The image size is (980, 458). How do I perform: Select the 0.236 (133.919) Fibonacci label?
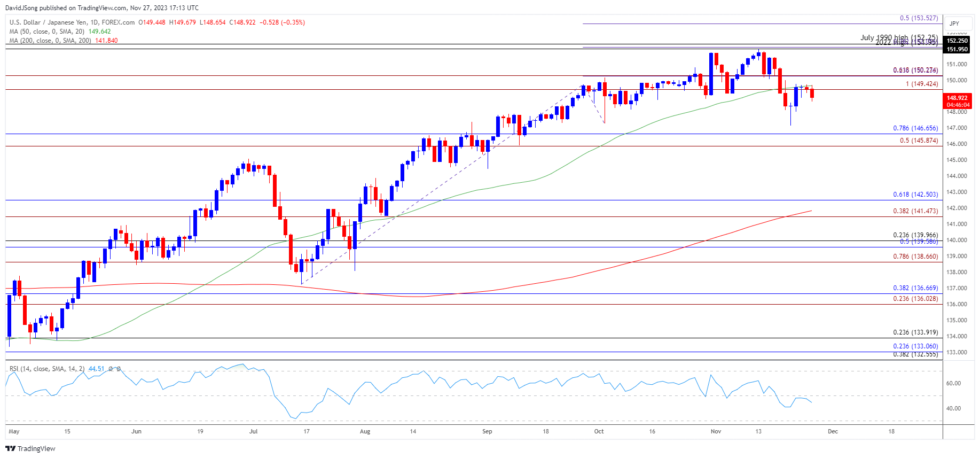coord(915,332)
